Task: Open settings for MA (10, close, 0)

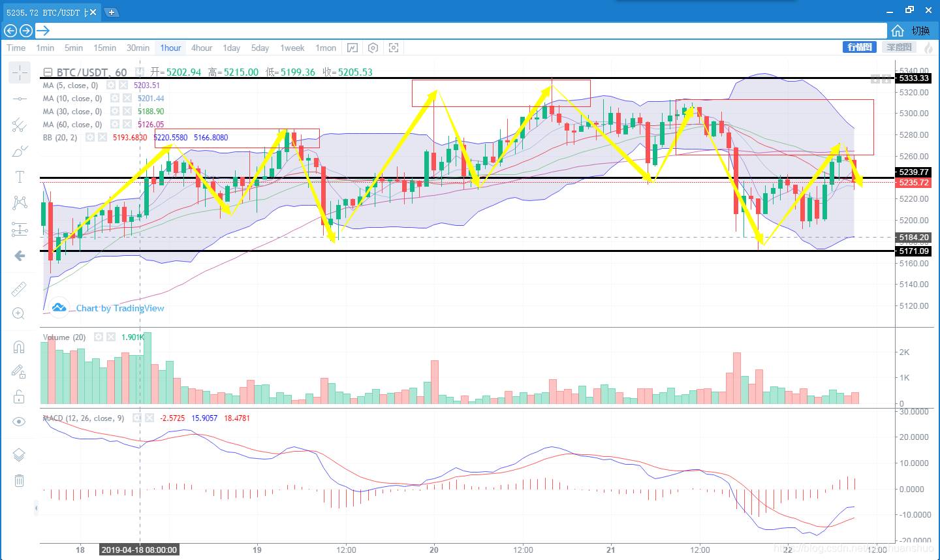Action: click(115, 99)
